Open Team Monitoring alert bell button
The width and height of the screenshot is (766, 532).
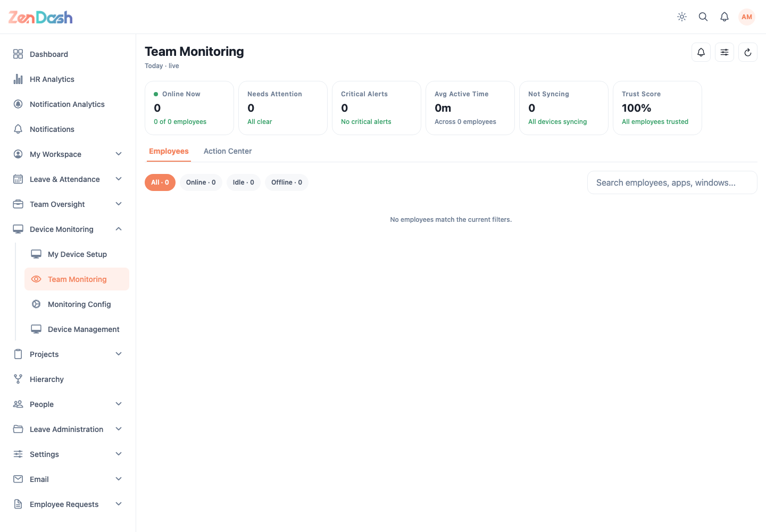tap(701, 52)
